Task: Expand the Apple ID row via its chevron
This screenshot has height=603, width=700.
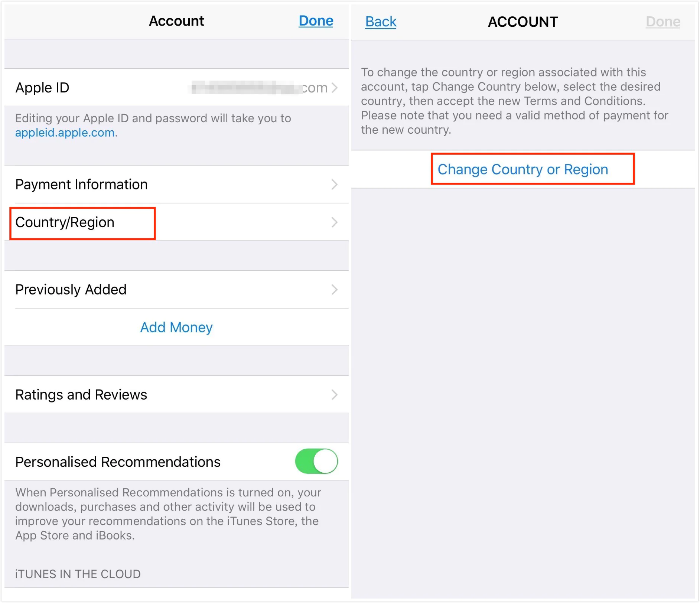Action: 335,88
